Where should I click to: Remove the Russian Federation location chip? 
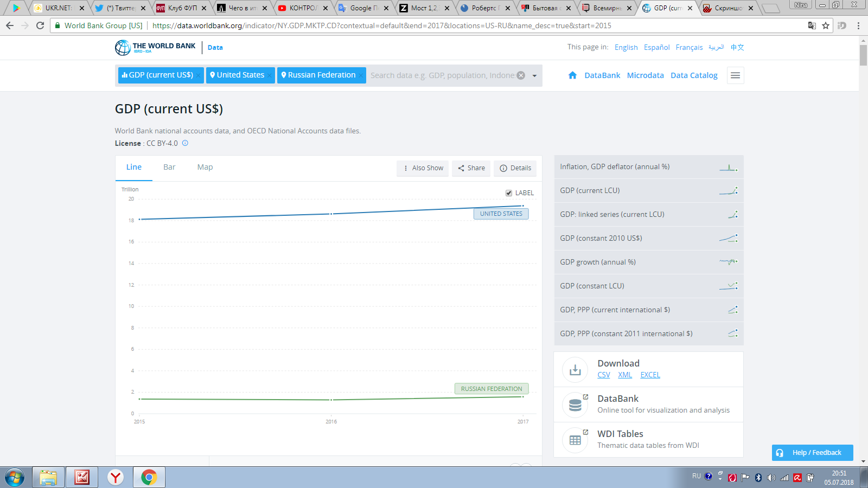click(x=361, y=75)
